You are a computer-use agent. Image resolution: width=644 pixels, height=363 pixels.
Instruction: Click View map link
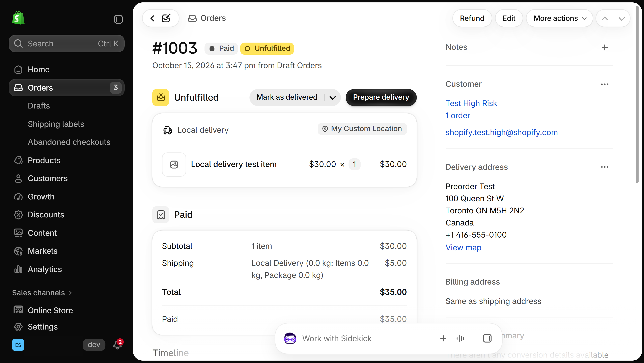pyautogui.click(x=463, y=247)
